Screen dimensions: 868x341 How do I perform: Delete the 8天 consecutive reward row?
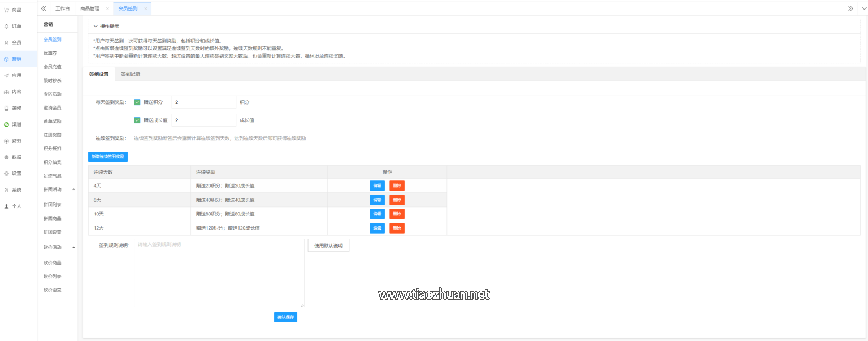(397, 200)
